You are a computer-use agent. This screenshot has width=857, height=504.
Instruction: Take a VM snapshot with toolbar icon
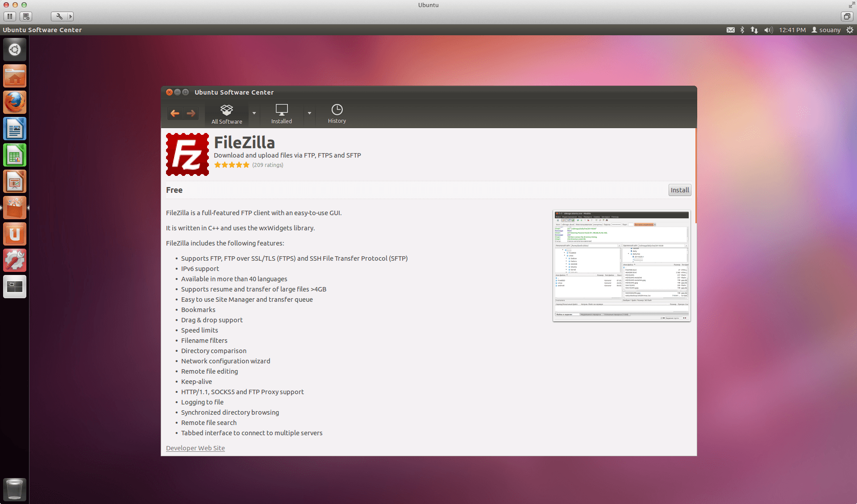tap(26, 17)
